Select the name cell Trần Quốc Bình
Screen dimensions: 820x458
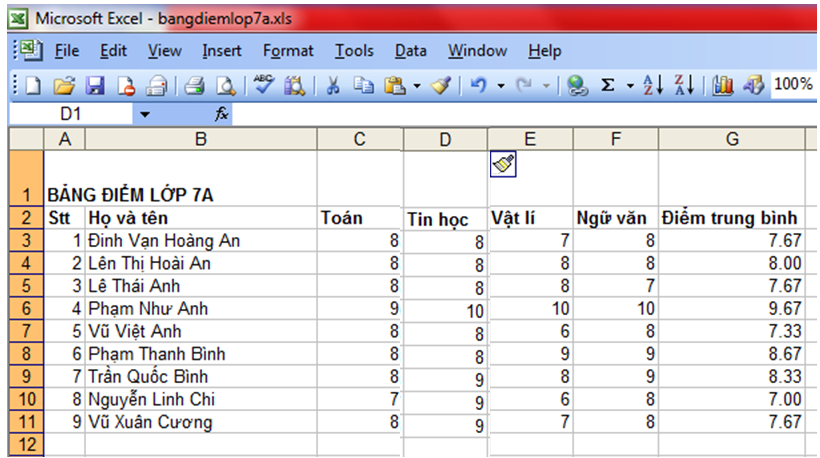click(x=201, y=376)
